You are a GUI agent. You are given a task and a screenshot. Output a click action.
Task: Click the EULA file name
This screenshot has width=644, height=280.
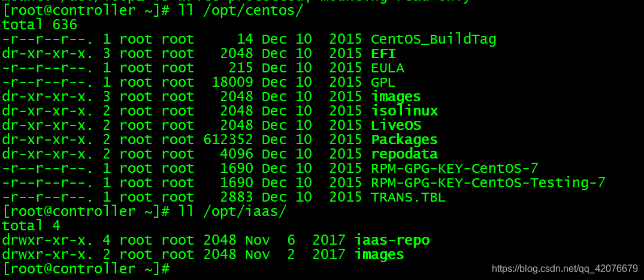pyautogui.click(x=388, y=68)
